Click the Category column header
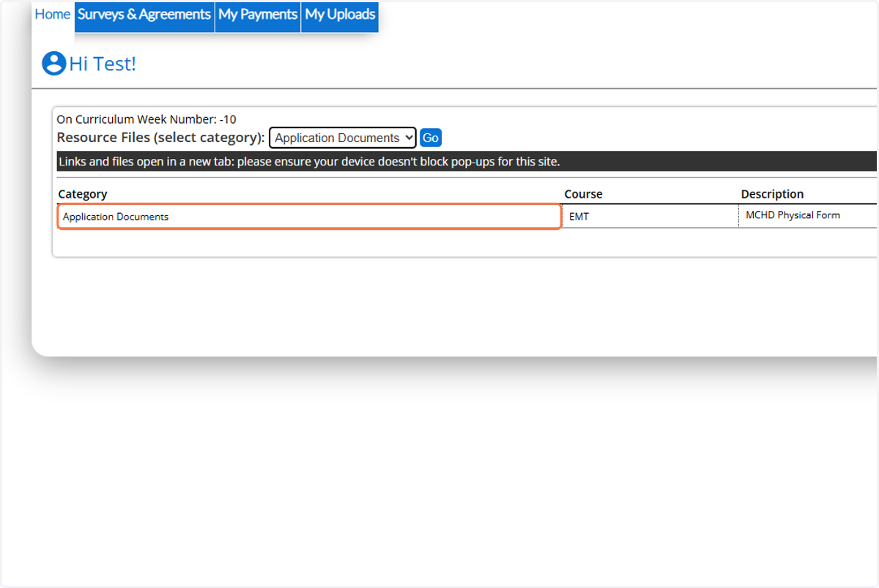The height and width of the screenshot is (588, 879). [x=83, y=194]
